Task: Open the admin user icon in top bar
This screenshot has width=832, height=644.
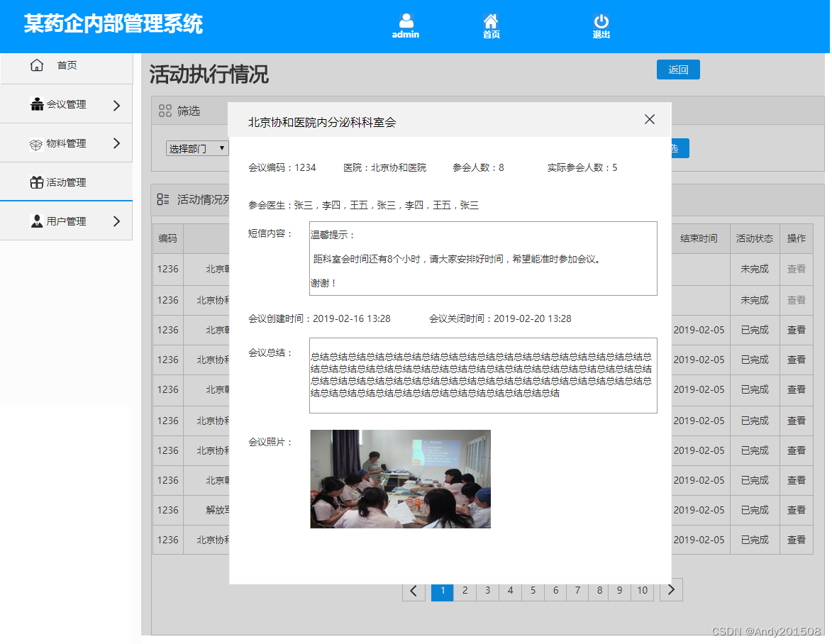Action: pos(405,20)
